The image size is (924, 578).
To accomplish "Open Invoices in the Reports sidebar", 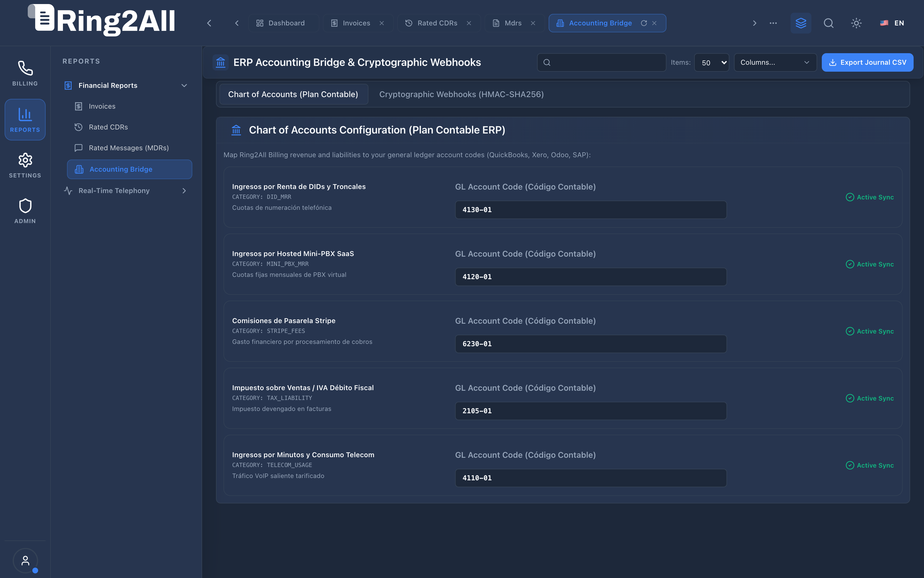I will coord(129,106).
